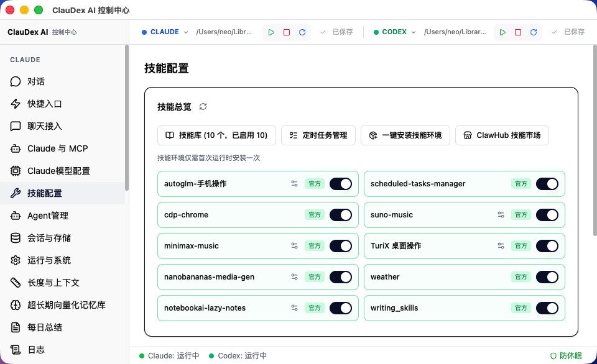Click the Codex path /Users/neo/Librar... text
The height and width of the screenshot is (364, 597).
[x=455, y=32]
